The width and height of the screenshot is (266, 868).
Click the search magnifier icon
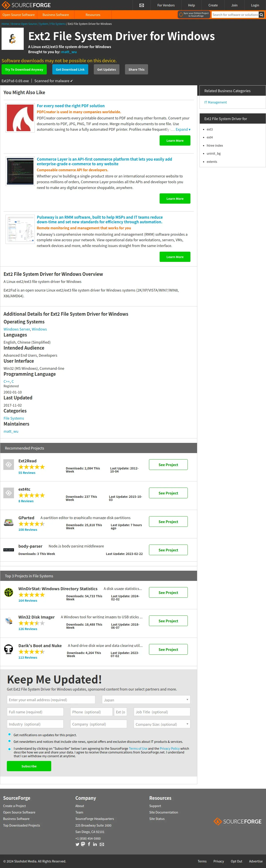tap(261, 15)
